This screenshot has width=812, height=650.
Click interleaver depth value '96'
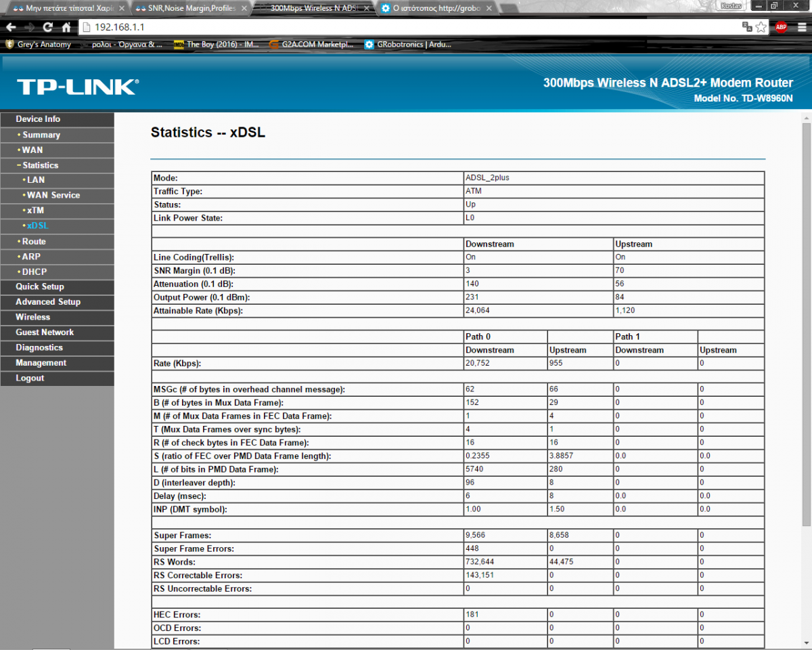(470, 483)
